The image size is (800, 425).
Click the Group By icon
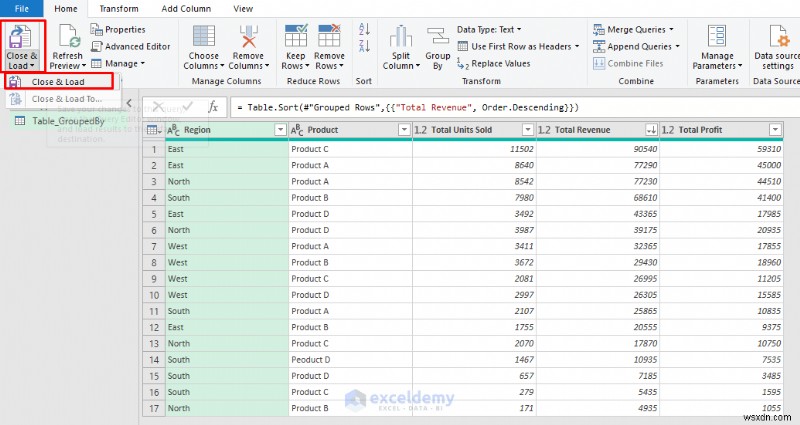point(438,37)
